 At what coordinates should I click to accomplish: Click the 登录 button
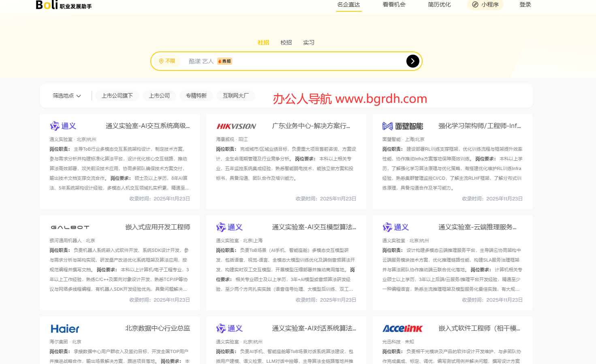pyautogui.click(x=525, y=5)
